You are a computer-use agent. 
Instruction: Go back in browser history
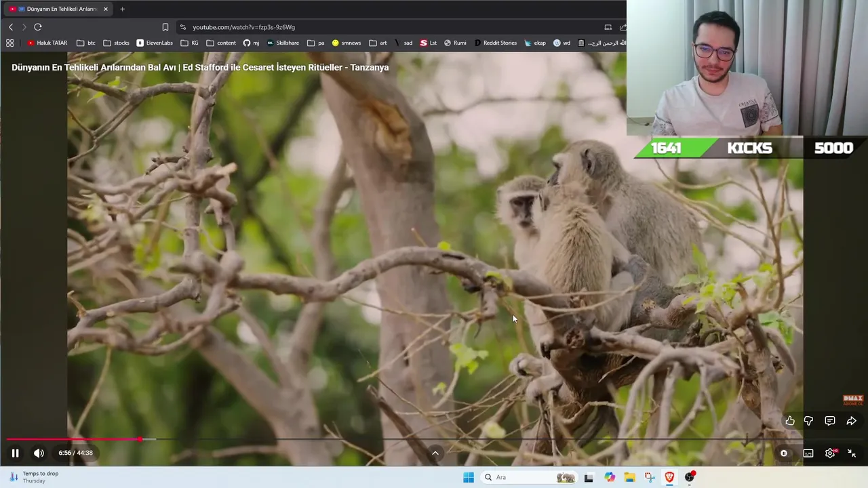click(11, 27)
